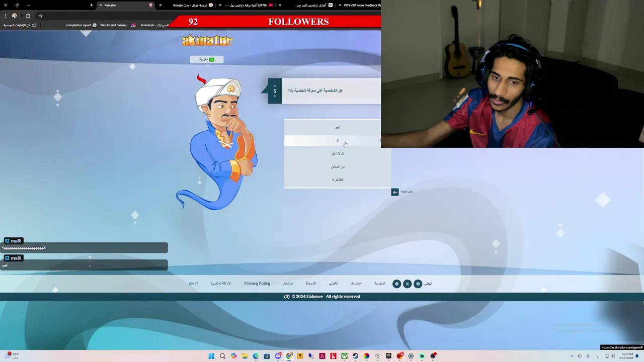This screenshot has height=362, width=644.
Task: Open the Windows Start menu
Action: 211,356
